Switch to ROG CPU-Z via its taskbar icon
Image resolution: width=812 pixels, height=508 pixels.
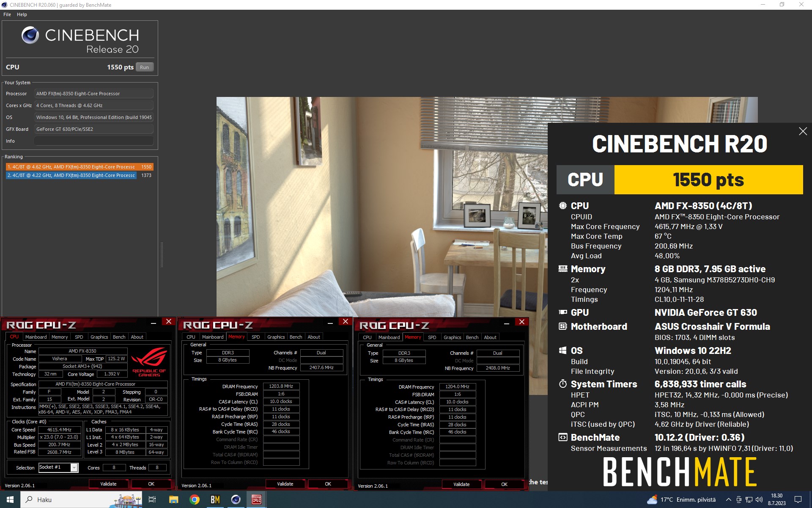[x=257, y=500]
